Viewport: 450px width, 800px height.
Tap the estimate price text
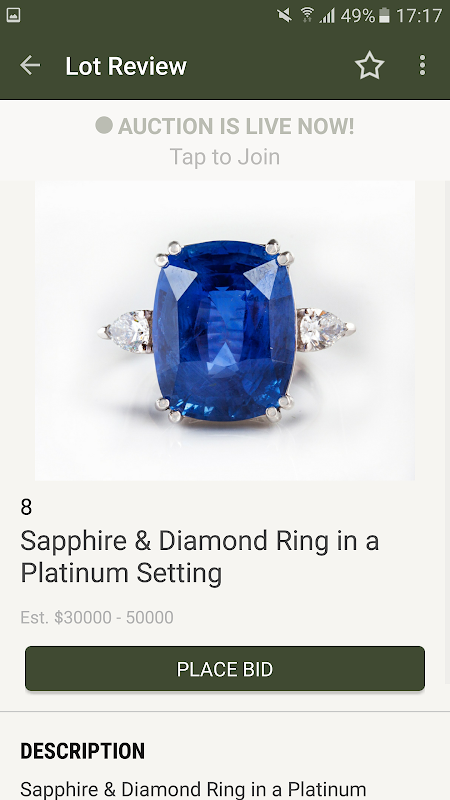pyautogui.click(x=97, y=617)
